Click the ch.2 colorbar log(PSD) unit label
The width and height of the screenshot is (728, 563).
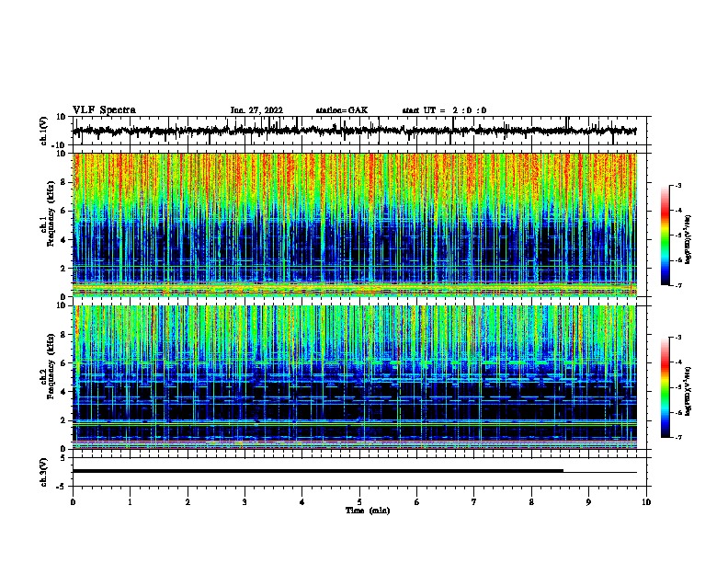point(688,391)
